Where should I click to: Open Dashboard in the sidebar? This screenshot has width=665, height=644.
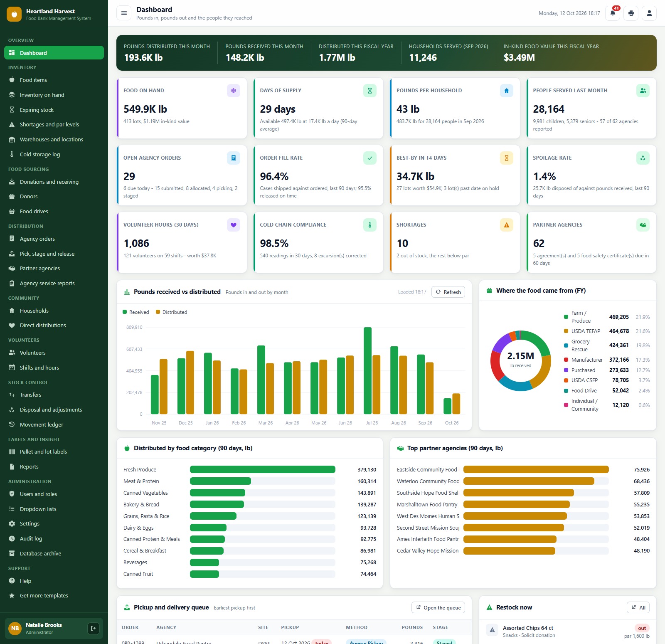point(54,53)
